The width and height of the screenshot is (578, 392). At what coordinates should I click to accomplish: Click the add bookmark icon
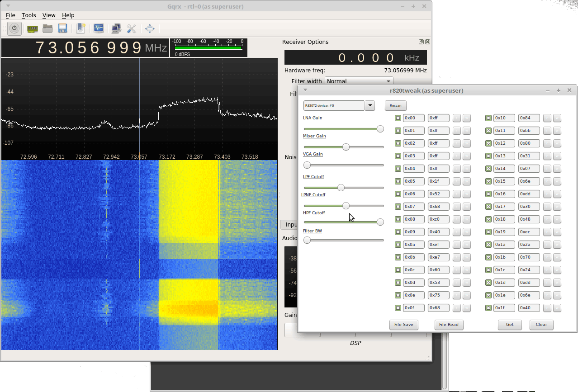click(81, 28)
